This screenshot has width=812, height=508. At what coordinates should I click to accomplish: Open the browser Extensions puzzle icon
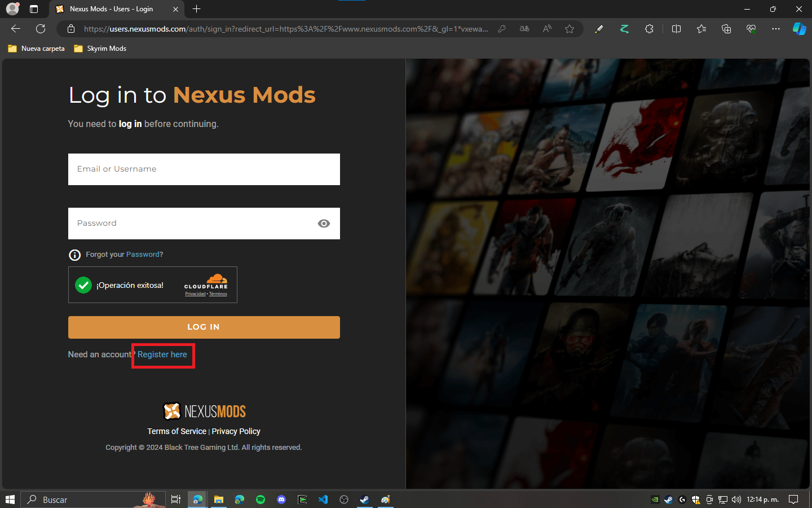pos(649,29)
